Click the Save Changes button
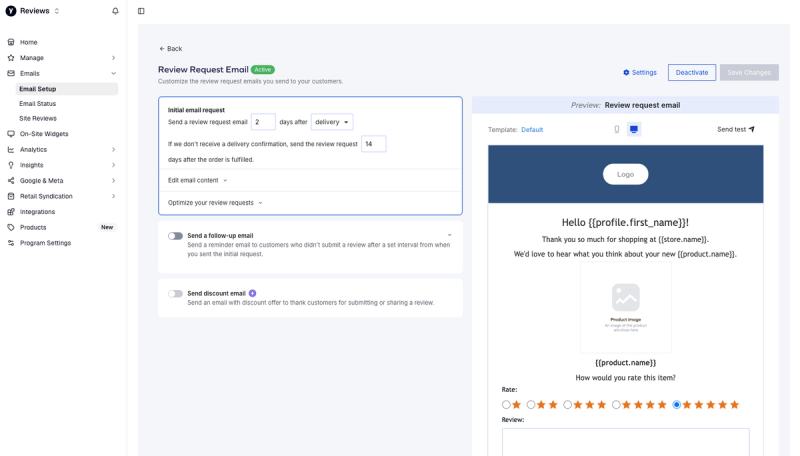This screenshot has height=456, width=800. (749, 72)
